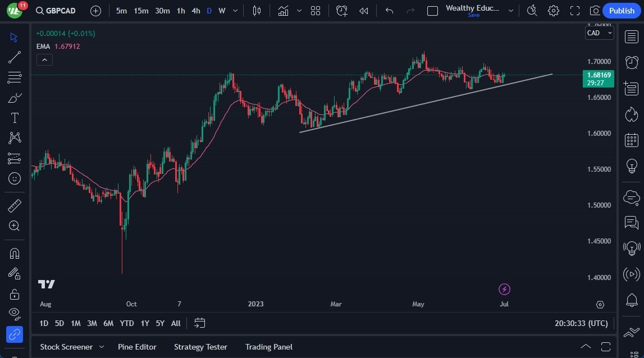The width and height of the screenshot is (644, 358).
Task: Take a chart snapshot with camera icon
Action: tap(595, 11)
